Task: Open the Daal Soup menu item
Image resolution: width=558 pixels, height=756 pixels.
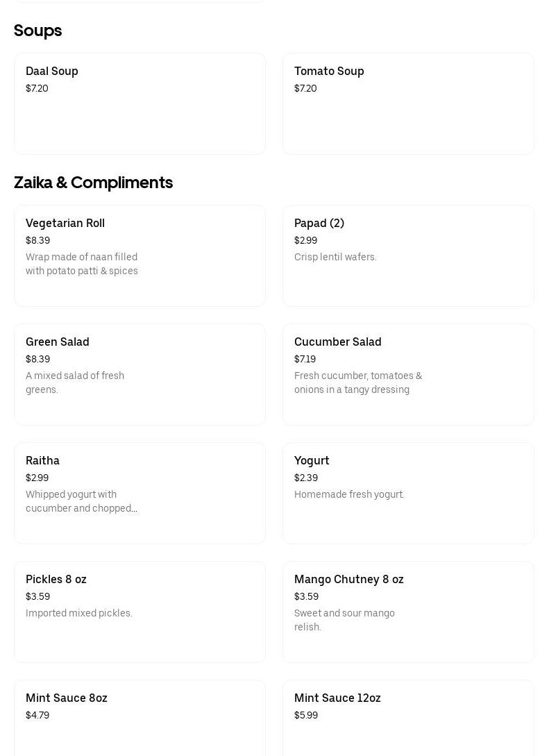Action: [52, 71]
